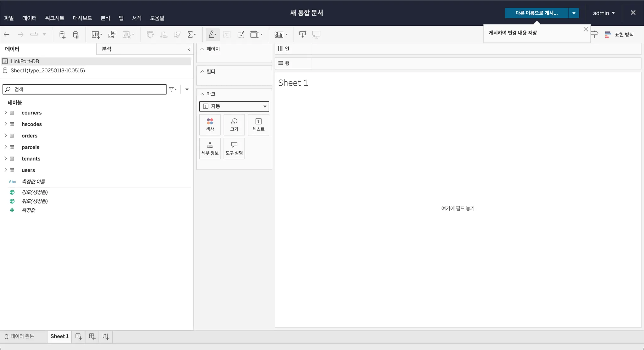The height and width of the screenshot is (350, 644).
Task: Click the Publish As button
Action: (536, 13)
